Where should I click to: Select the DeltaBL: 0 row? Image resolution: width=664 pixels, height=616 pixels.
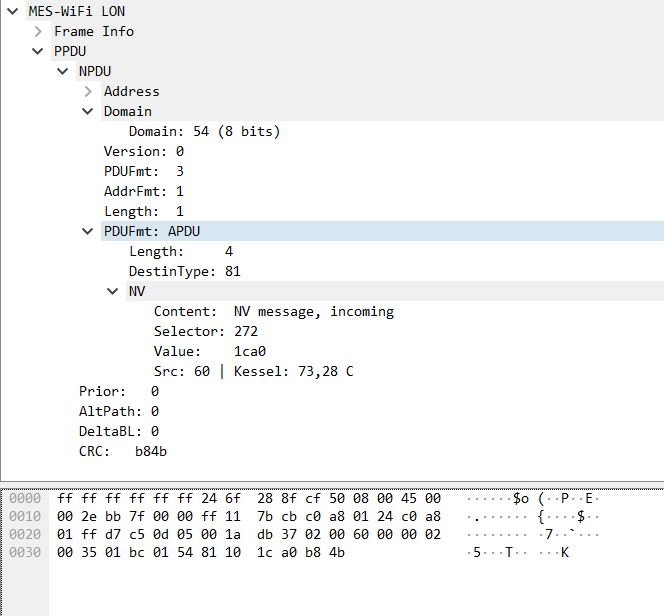pos(119,431)
